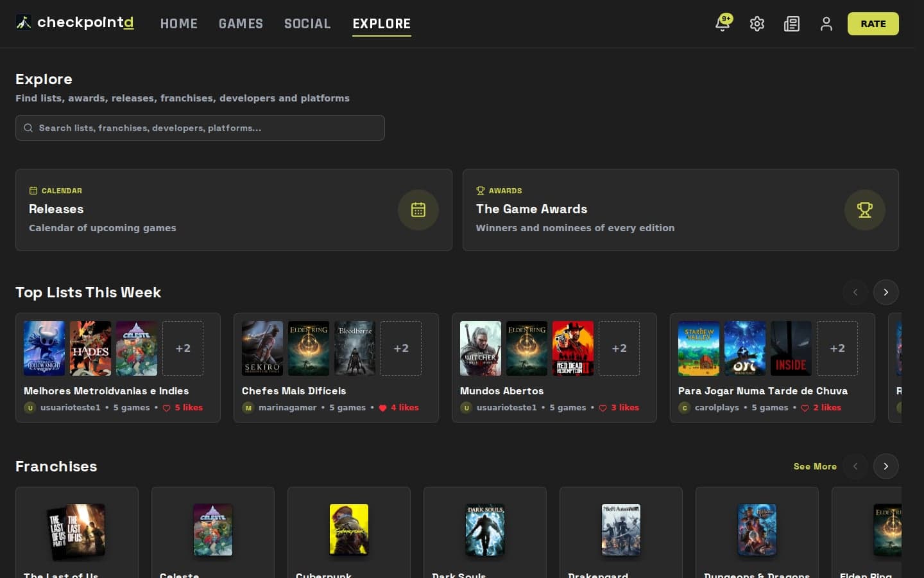This screenshot has width=924, height=578.
Task: Show previous Franchises with left chevron
Action: click(855, 466)
